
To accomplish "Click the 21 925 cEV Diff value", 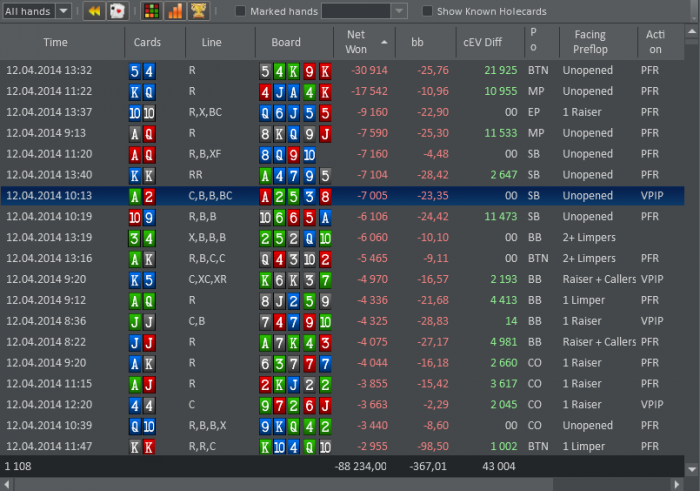I will (500, 71).
